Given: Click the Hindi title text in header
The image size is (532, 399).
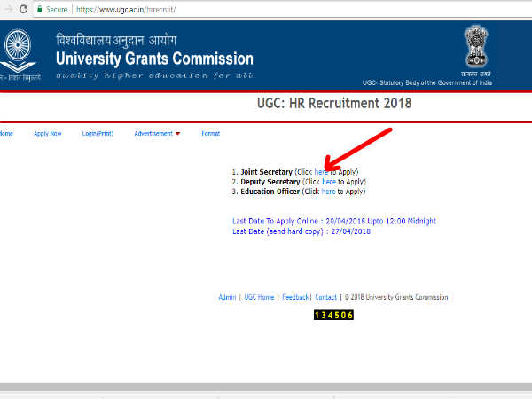Looking at the screenshot, I should [116, 41].
